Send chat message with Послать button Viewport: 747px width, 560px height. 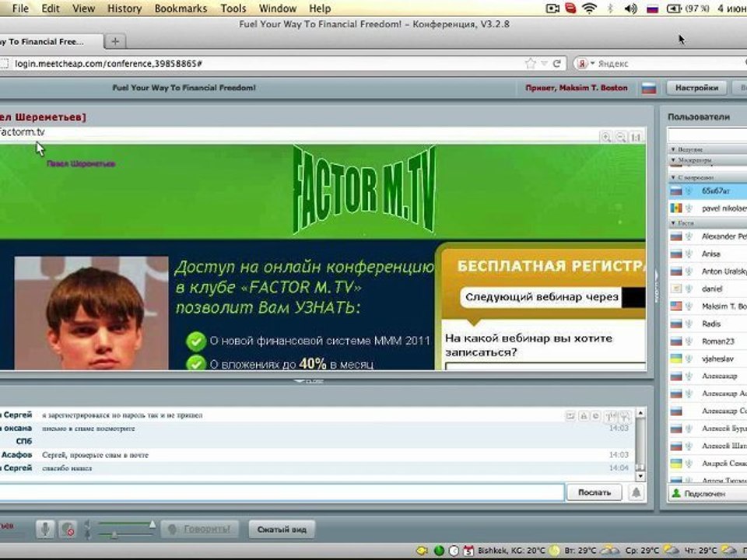(x=594, y=492)
